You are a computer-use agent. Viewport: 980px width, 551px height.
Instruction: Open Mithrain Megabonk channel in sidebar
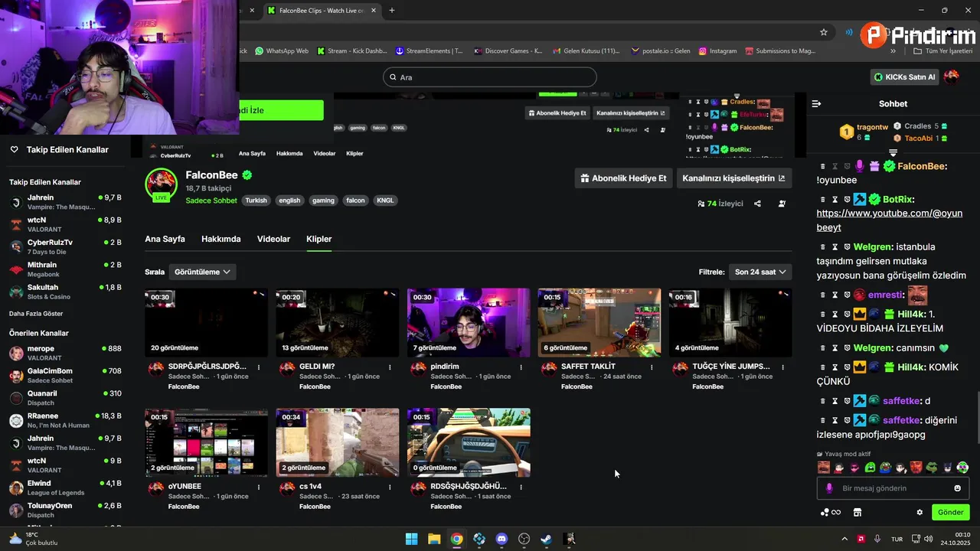coord(65,269)
